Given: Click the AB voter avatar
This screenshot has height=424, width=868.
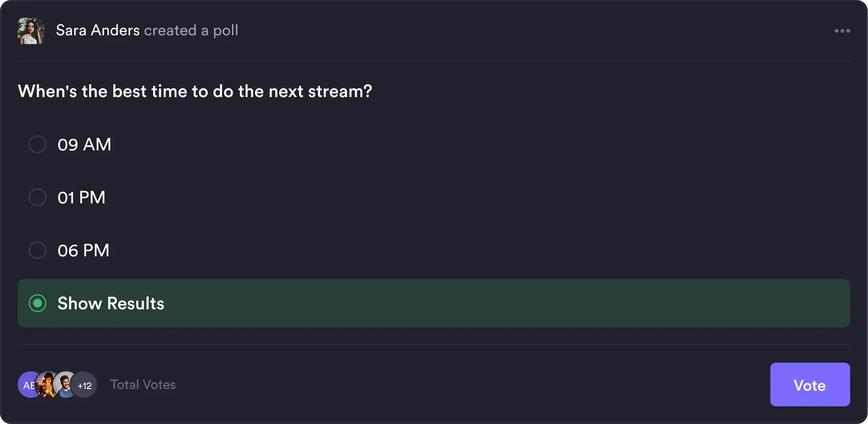Looking at the screenshot, I should tap(28, 385).
